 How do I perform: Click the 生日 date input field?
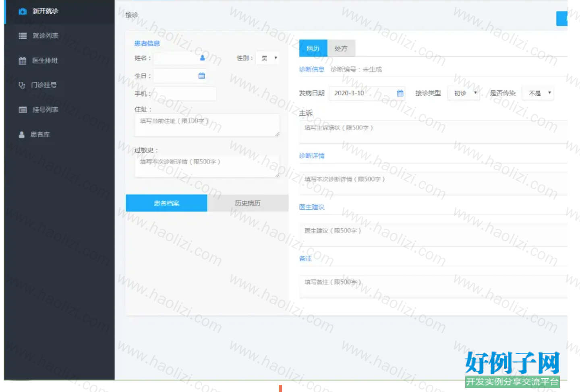click(x=181, y=76)
